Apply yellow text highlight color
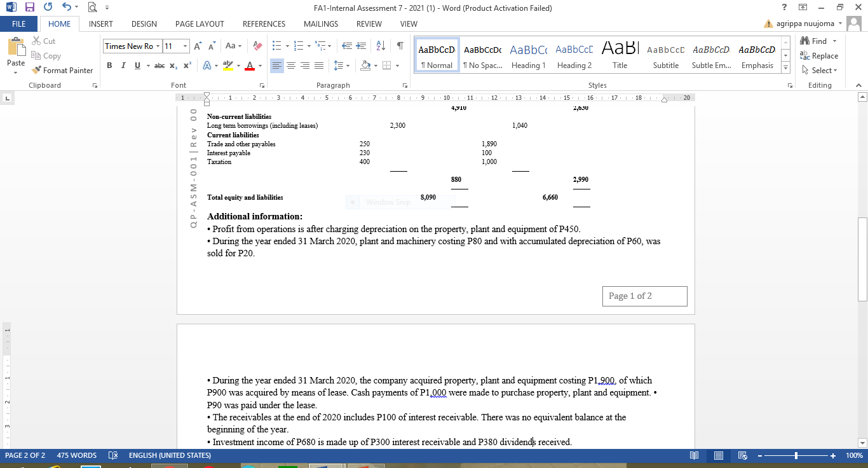 228,65
